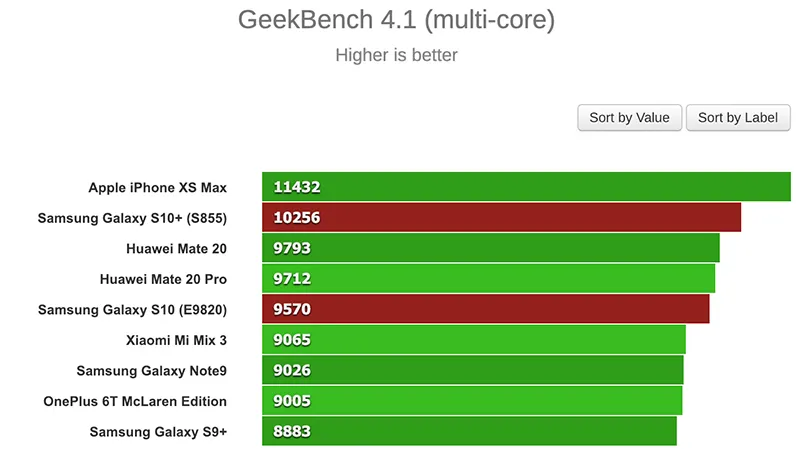Click the "Samsung Galaxy S9+" axis label
This screenshot has width=800, height=449.
158,432
